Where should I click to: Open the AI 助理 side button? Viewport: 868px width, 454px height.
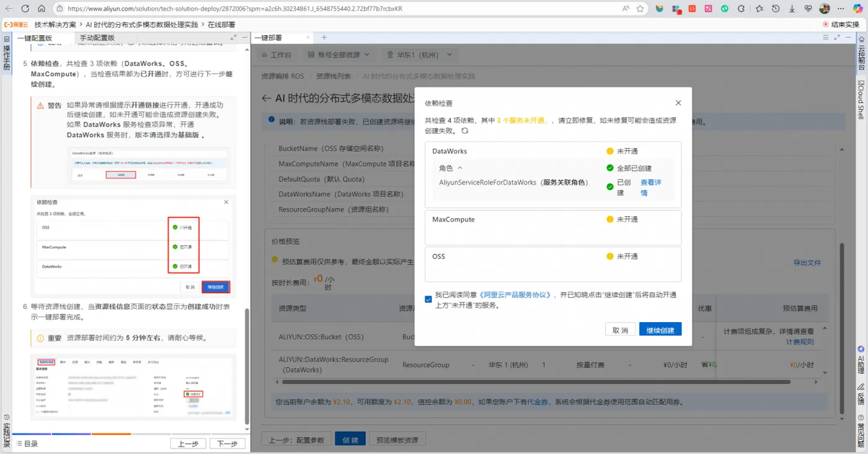pyautogui.click(x=861, y=359)
